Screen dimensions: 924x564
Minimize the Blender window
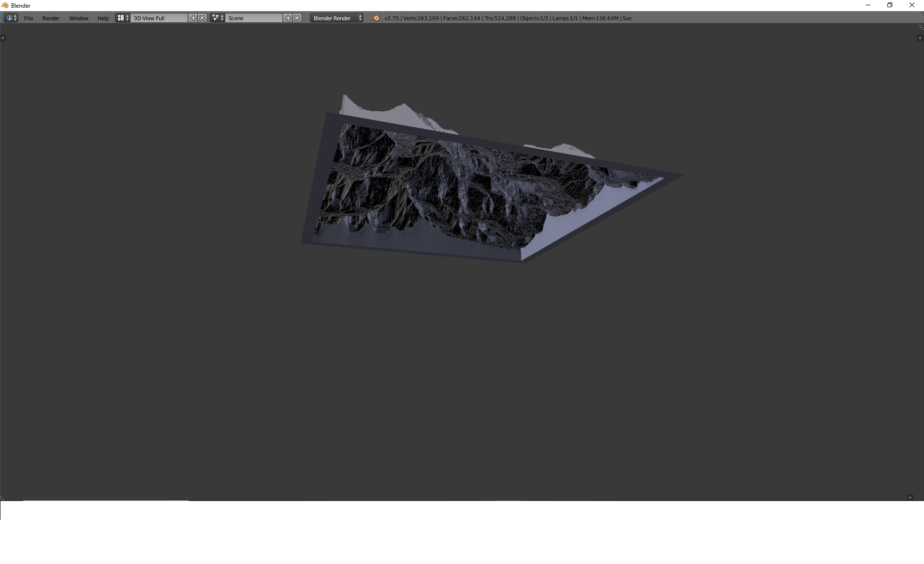(x=868, y=5)
